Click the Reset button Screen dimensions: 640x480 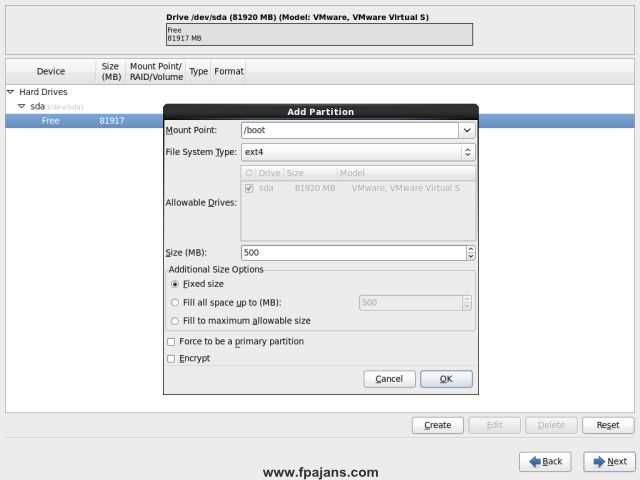point(608,425)
